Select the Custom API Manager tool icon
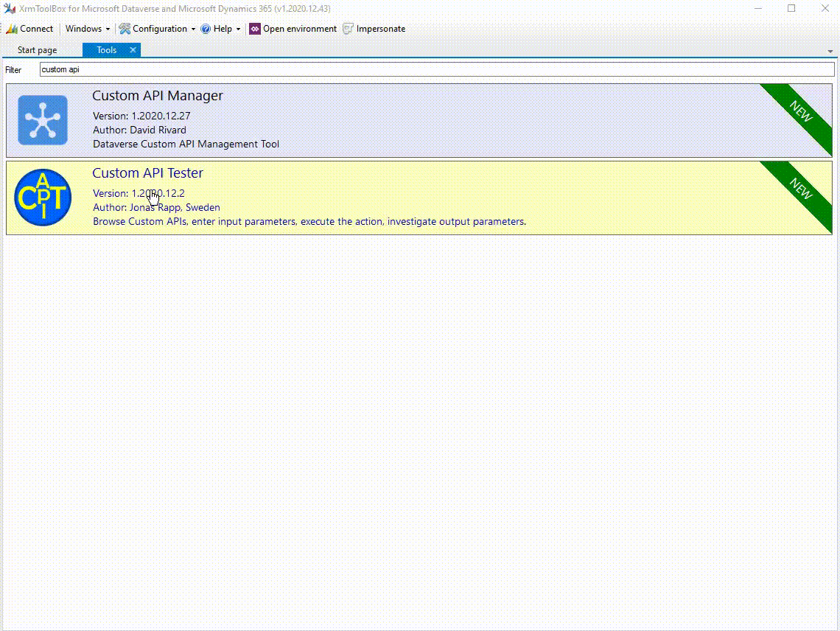 (43, 120)
